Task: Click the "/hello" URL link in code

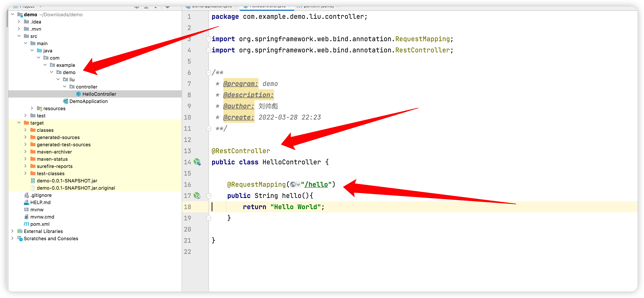Action: (x=316, y=185)
